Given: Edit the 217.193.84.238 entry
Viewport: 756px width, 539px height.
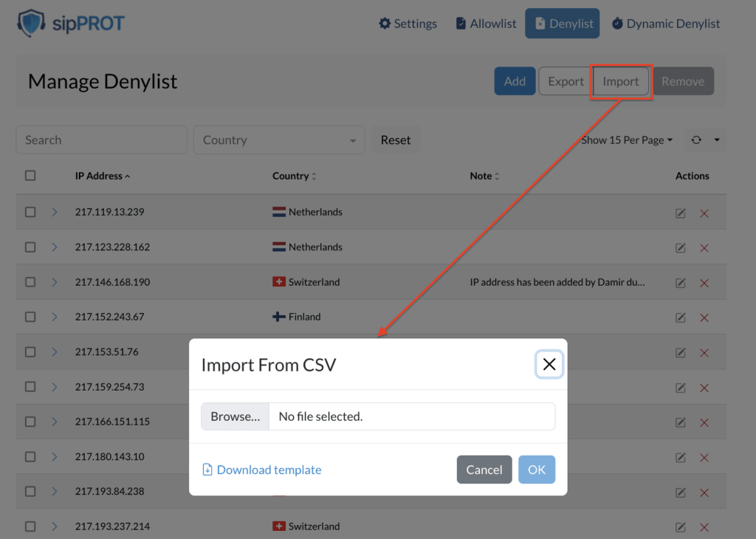Looking at the screenshot, I should [x=680, y=492].
